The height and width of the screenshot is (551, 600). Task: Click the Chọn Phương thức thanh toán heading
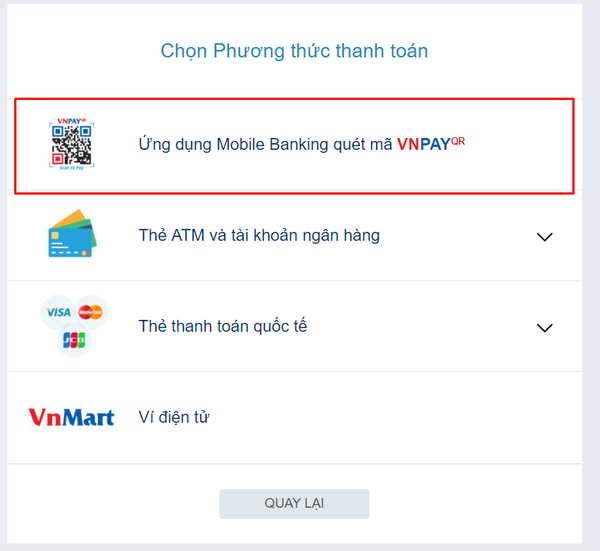294,51
